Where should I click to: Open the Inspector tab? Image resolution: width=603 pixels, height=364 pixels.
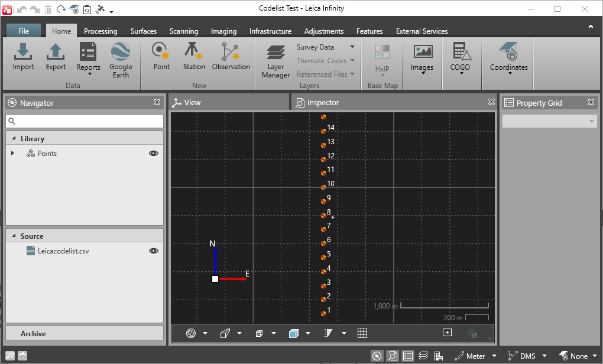(x=323, y=103)
